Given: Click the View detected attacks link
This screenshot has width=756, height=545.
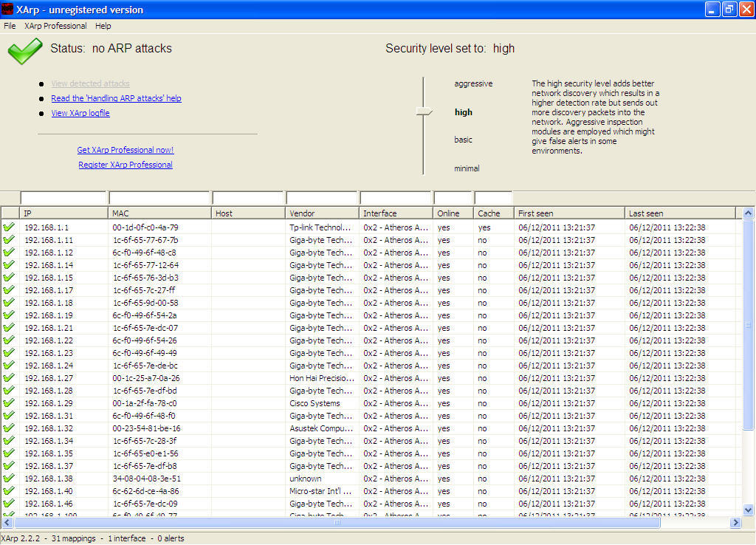Looking at the screenshot, I should tap(90, 83).
